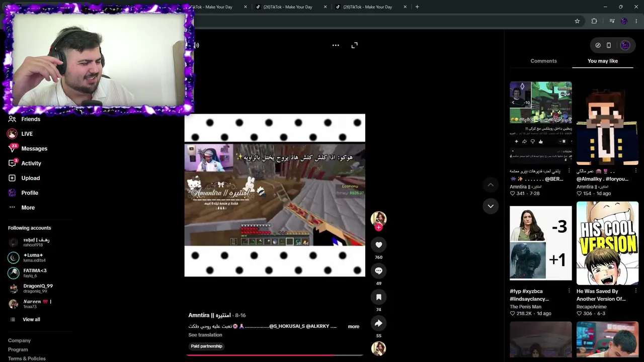Image resolution: width=644 pixels, height=362 pixels.
Task: Share the video using the arrow icon
Action: (379, 323)
